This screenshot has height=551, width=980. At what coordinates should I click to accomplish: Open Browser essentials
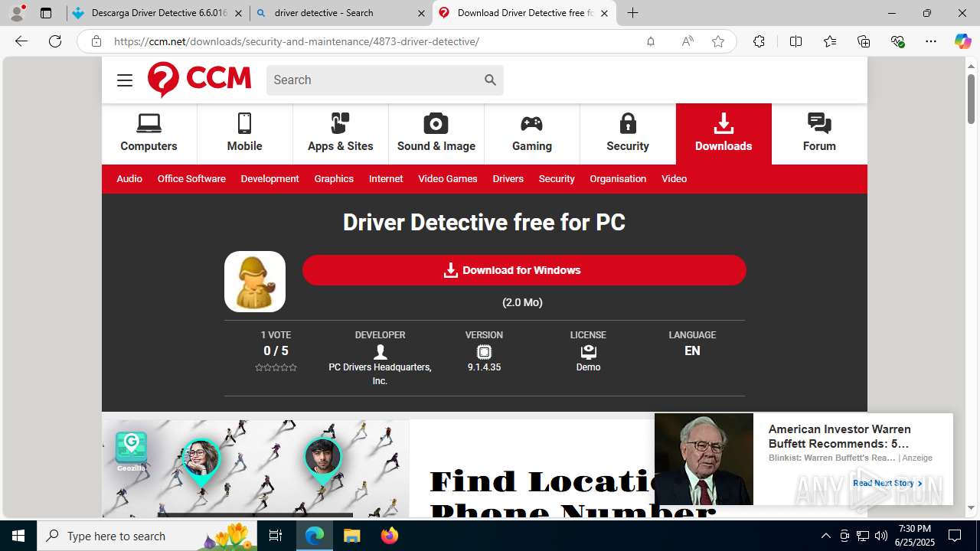point(897,41)
